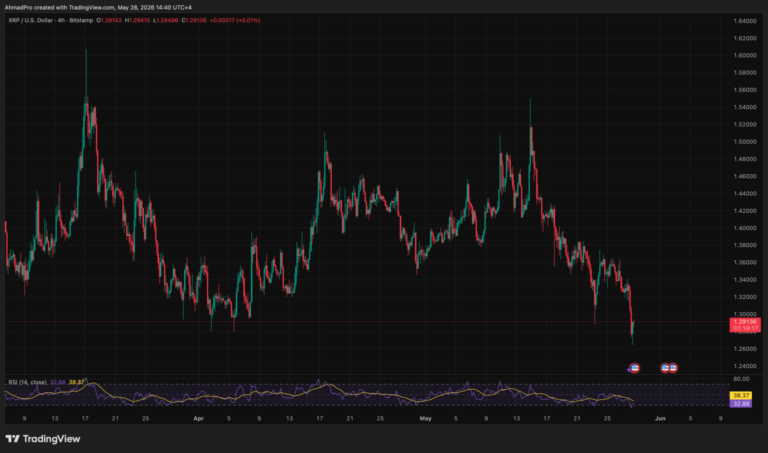Click the 1.26000 price axis label

click(744, 349)
